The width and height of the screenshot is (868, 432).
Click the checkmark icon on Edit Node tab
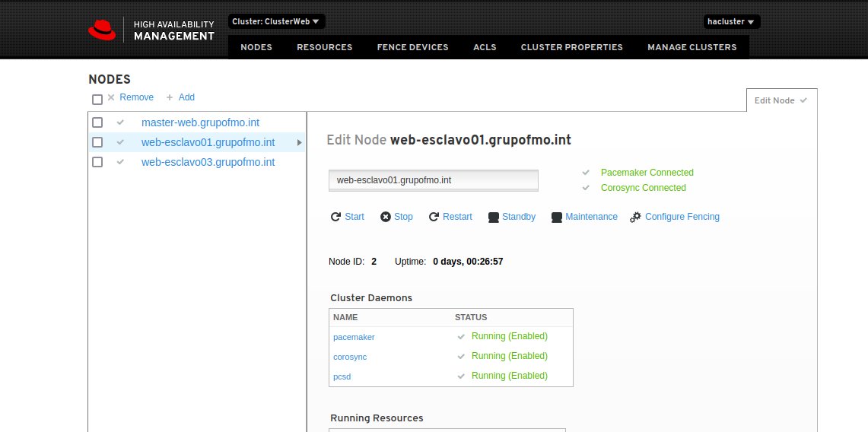[804, 100]
